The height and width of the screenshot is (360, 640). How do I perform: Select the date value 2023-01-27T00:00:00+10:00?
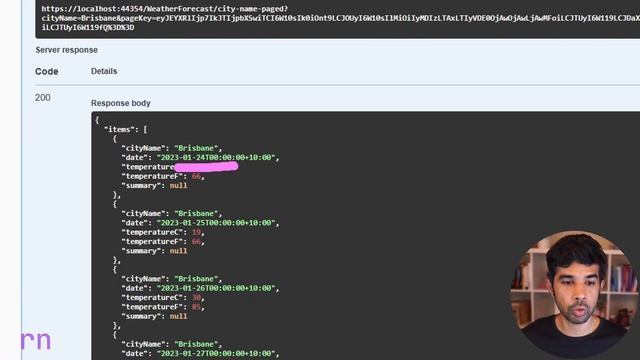click(x=216, y=353)
